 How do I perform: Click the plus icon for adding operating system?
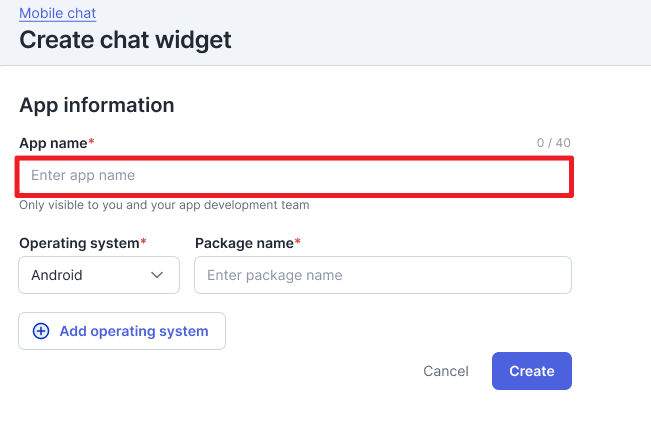41,331
